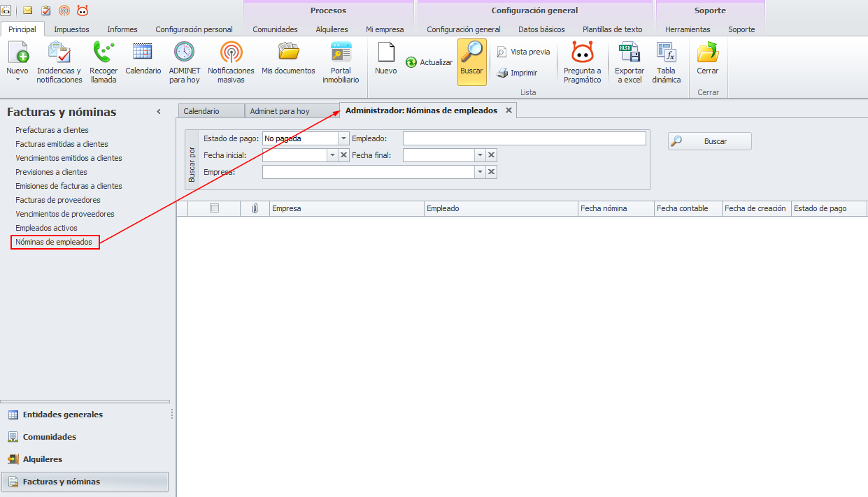Switch to the Impuestos ribbon tab
Viewport: 868px width, 497px height.
71,29
